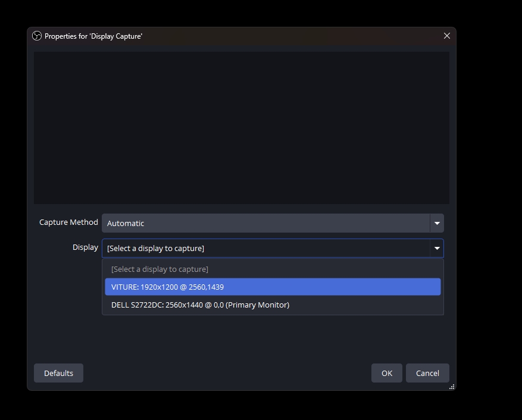Click the 'Automatic' text in Capture Method
The width and height of the screenshot is (522, 420).
click(x=126, y=223)
